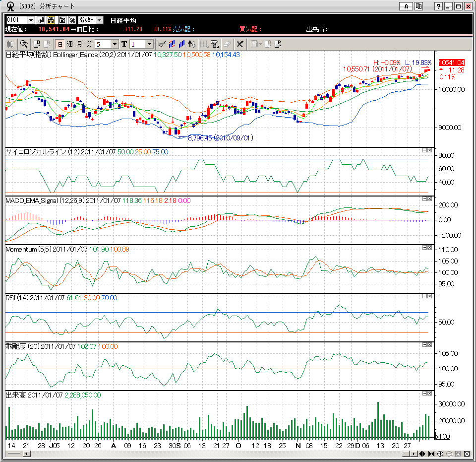This screenshot has height=462, width=476.
Task: Click the crossed tools delete icon
Action: pyautogui.click(x=240, y=44)
